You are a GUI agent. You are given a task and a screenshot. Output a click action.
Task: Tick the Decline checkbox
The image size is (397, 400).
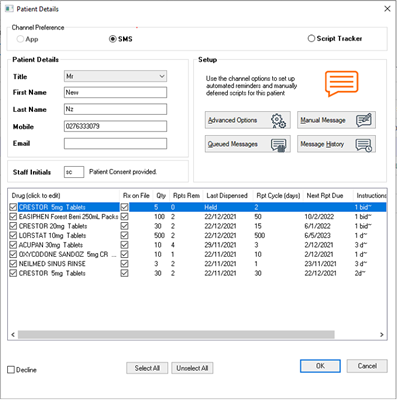(x=11, y=369)
